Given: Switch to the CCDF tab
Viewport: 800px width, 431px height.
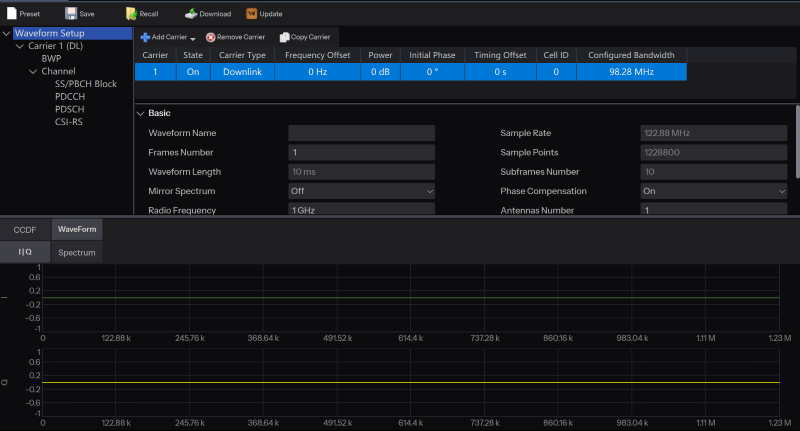Looking at the screenshot, I should click(x=25, y=230).
